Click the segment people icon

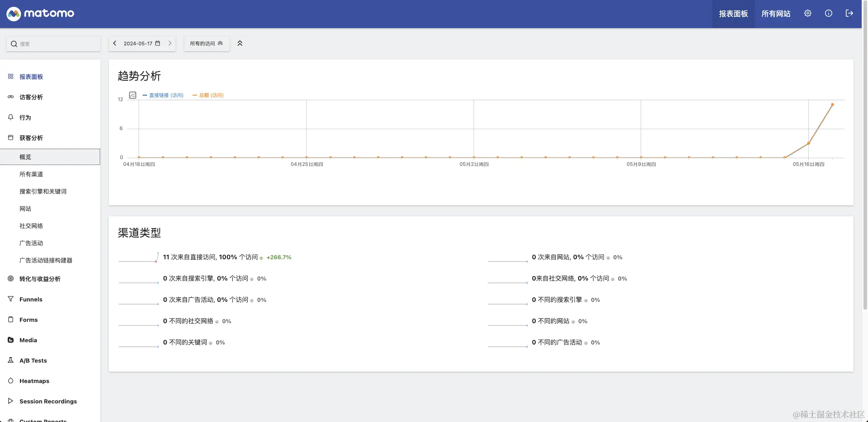click(221, 44)
